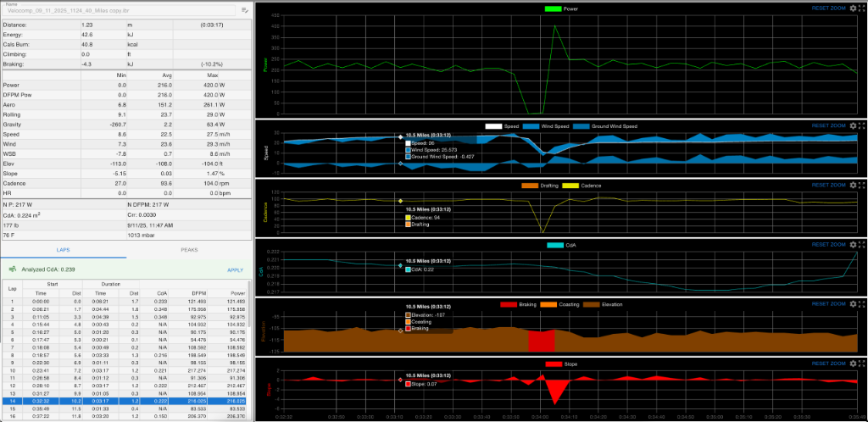The width and height of the screenshot is (868, 422).
Task: Select lap 15 row with power 83.533
Action: coord(124,408)
